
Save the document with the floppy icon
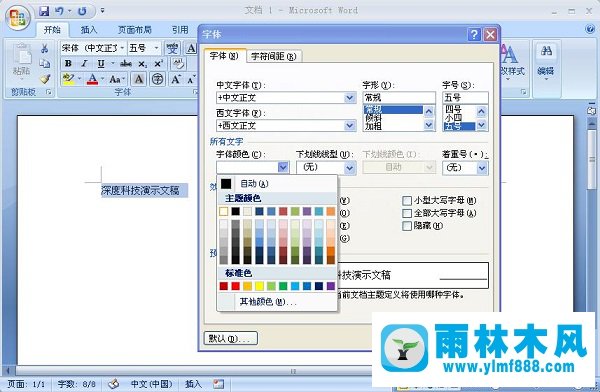[x=44, y=11]
